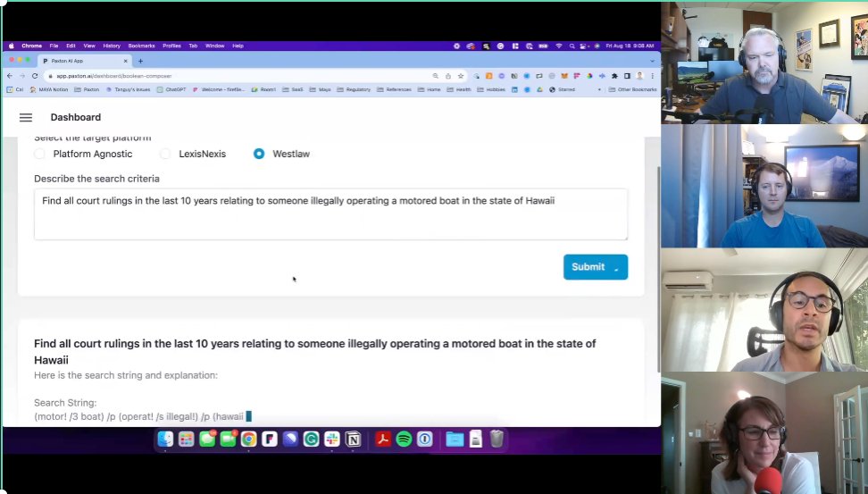Open the Chrome profile avatar

pos(640,76)
